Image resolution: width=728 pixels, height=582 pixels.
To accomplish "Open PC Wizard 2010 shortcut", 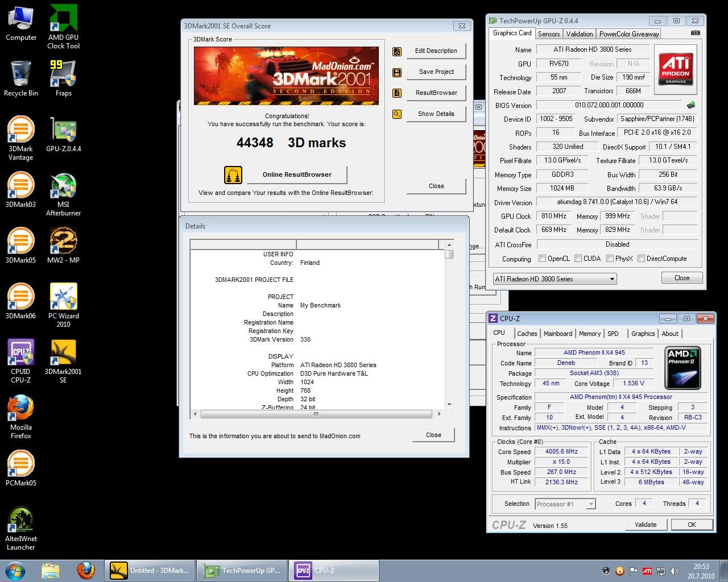I will tap(63, 306).
